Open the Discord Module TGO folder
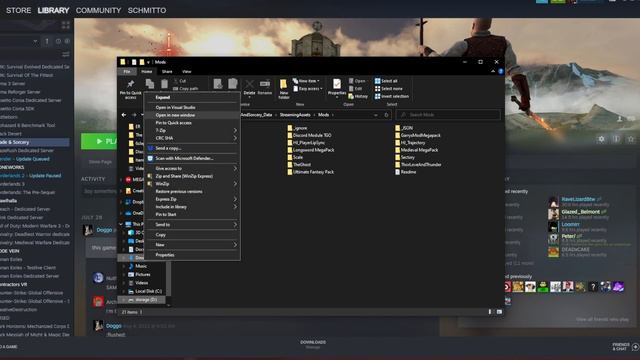This screenshot has width=640, height=360. [309, 136]
